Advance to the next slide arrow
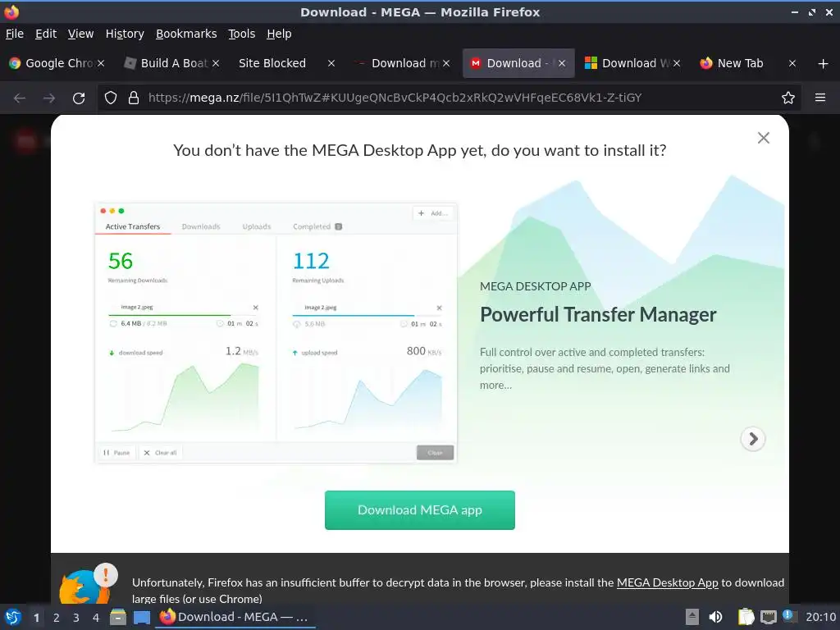Screen dimensions: 840x630 point(753,439)
